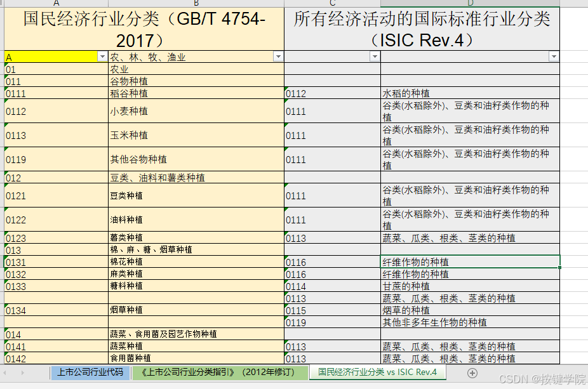Select ISIC code cell 0112
Screen dimensions: 588x389
(x=333, y=93)
